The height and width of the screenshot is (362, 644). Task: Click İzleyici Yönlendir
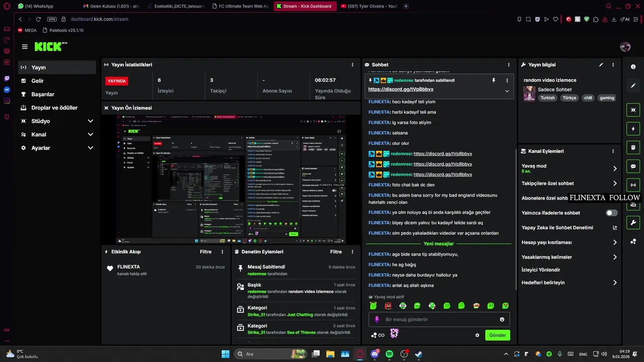point(541,270)
